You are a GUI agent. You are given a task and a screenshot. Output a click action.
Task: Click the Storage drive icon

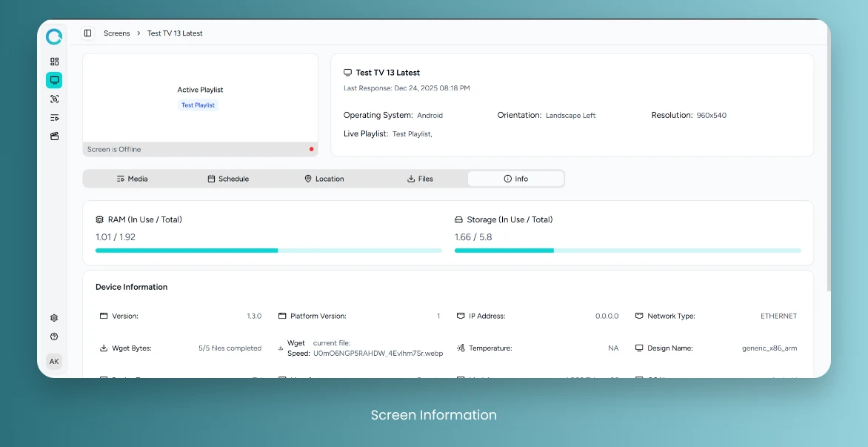[458, 220]
